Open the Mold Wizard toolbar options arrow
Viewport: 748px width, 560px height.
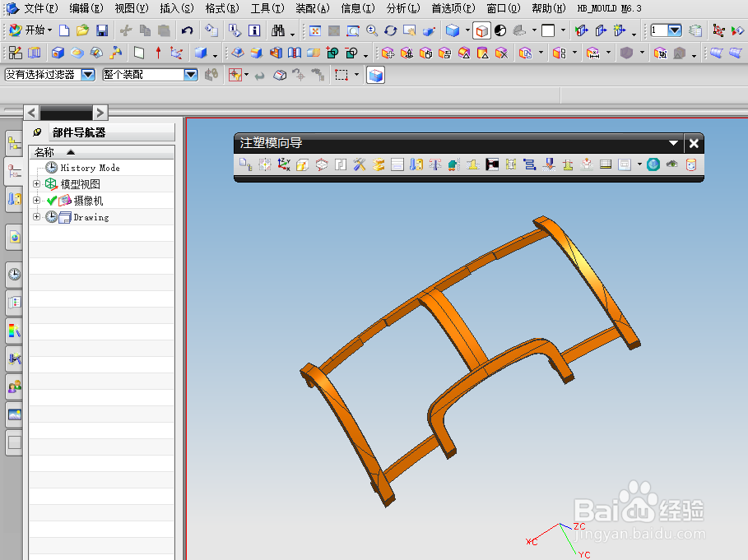(x=673, y=143)
